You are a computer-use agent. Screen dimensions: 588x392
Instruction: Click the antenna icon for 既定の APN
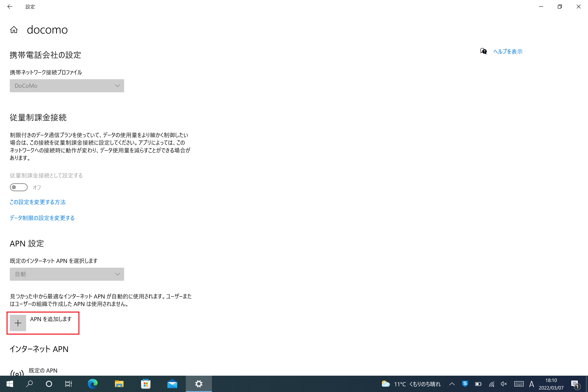(17, 372)
